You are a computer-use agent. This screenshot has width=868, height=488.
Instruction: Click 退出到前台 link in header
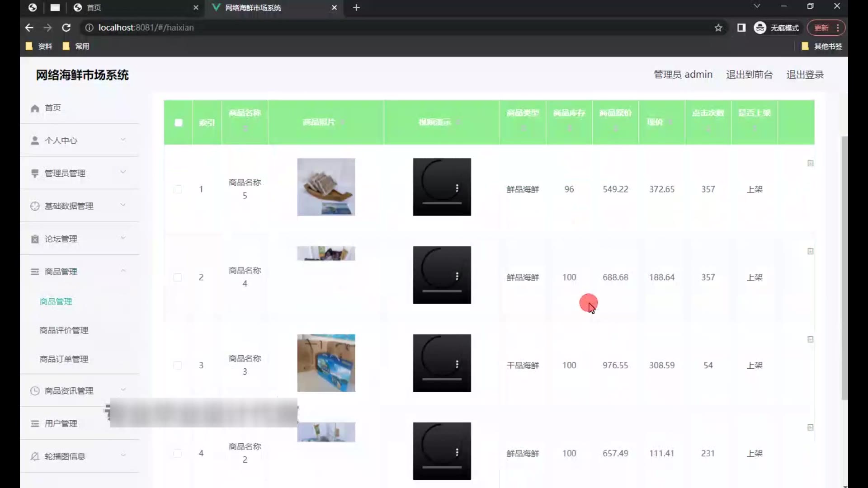click(x=749, y=75)
